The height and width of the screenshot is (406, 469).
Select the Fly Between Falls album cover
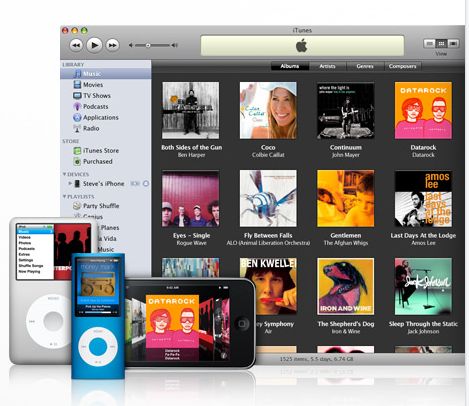[268, 199]
